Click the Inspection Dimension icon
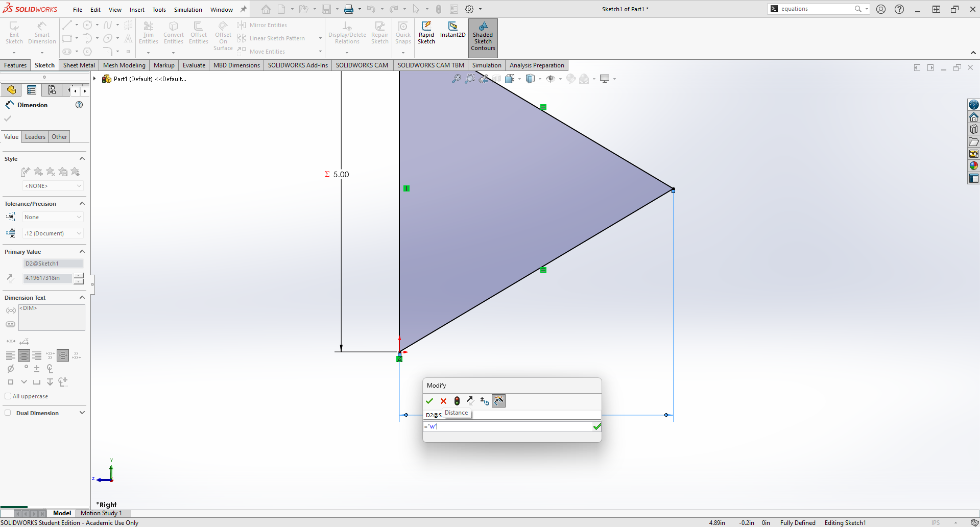The image size is (980, 527). 11,324
